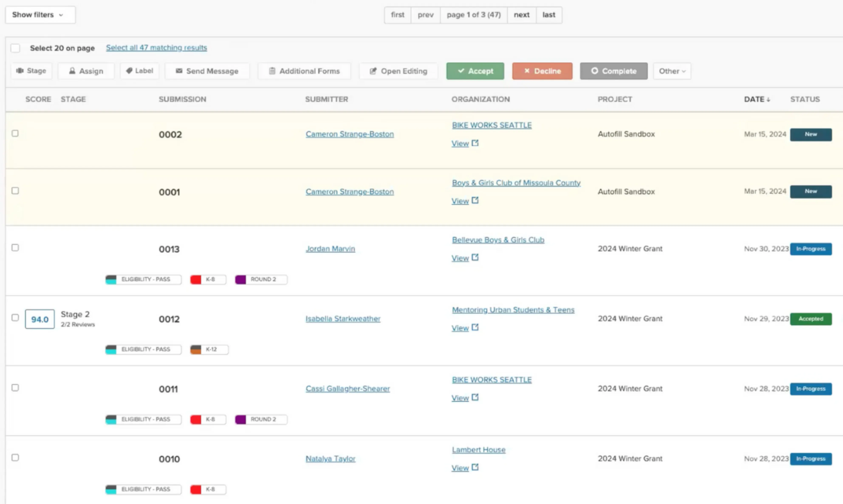
Task: Open submitter Isabella Starkweather's profile link
Action: 343,319
